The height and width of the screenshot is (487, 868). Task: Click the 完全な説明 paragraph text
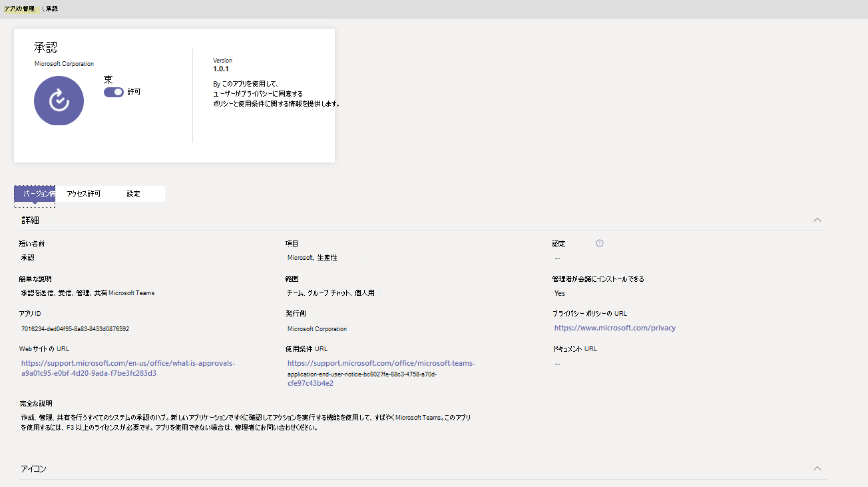point(246,422)
